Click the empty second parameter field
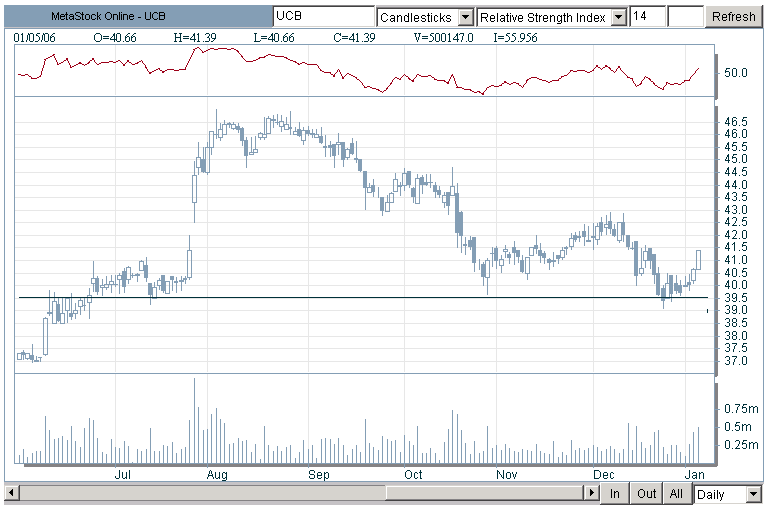The image size is (769, 509). click(x=685, y=16)
